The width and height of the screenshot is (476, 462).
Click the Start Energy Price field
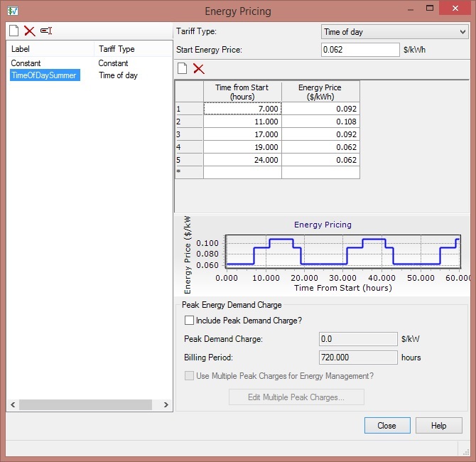click(360, 50)
